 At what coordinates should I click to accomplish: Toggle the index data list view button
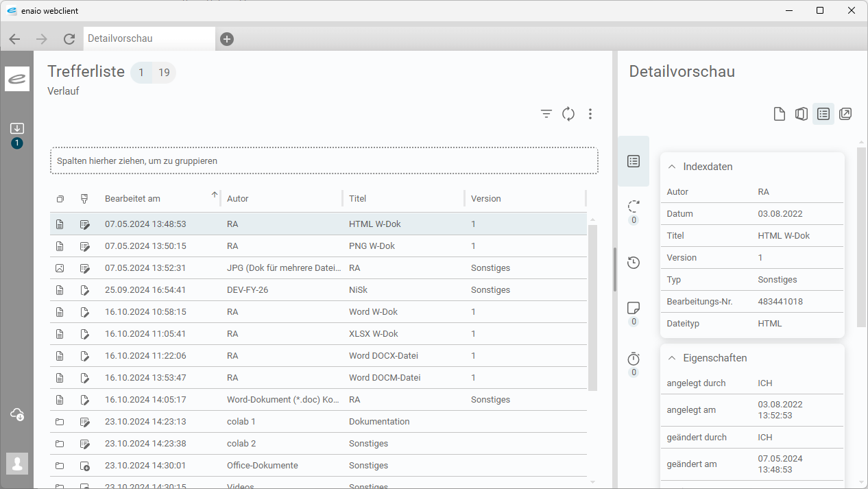click(823, 114)
